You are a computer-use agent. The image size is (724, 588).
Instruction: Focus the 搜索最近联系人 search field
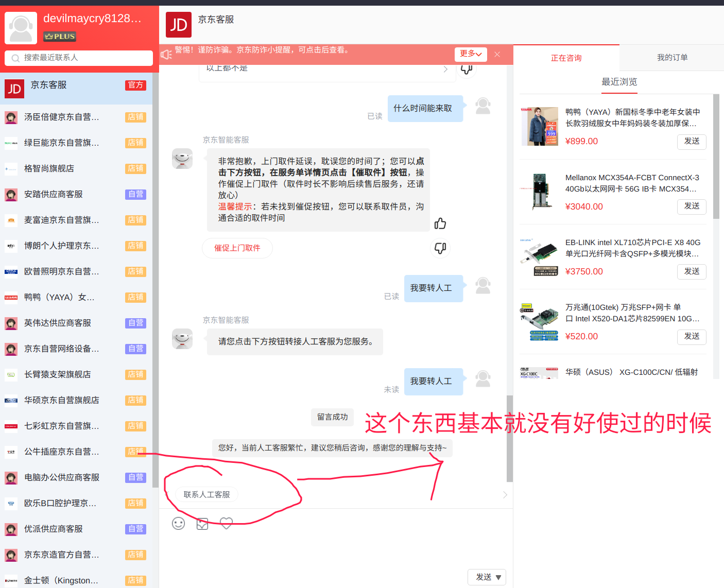(79, 58)
